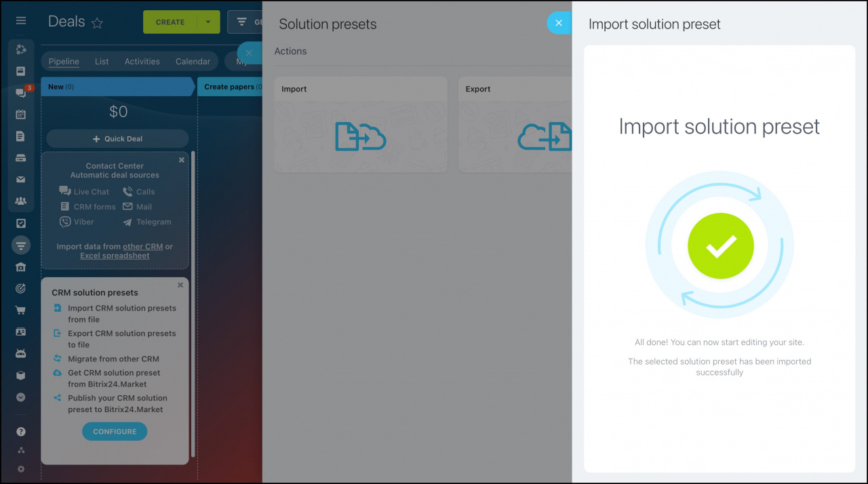This screenshot has width=868, height=484.
Task: Open the workgroups people icon in sidebar
Action: click(x=21, y=201)
